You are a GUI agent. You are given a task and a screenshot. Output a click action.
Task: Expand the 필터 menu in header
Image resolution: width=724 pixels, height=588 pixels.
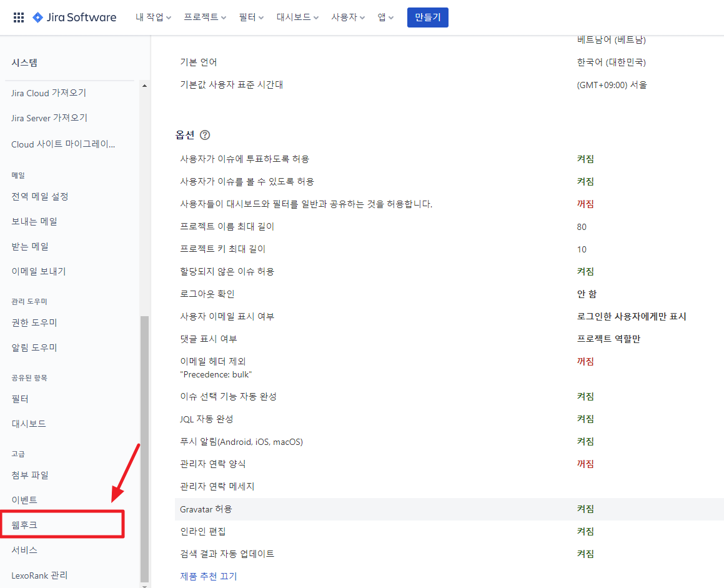[251, 17]
